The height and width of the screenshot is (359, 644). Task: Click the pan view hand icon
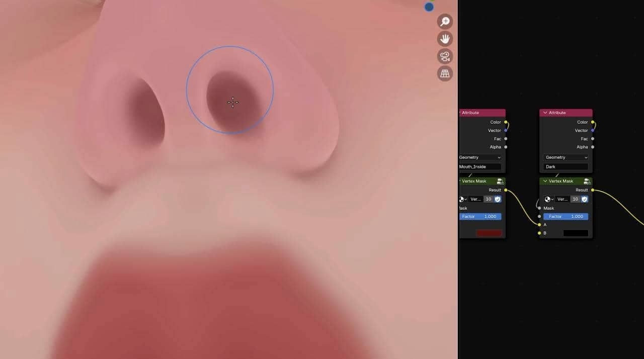pos(445,39)
